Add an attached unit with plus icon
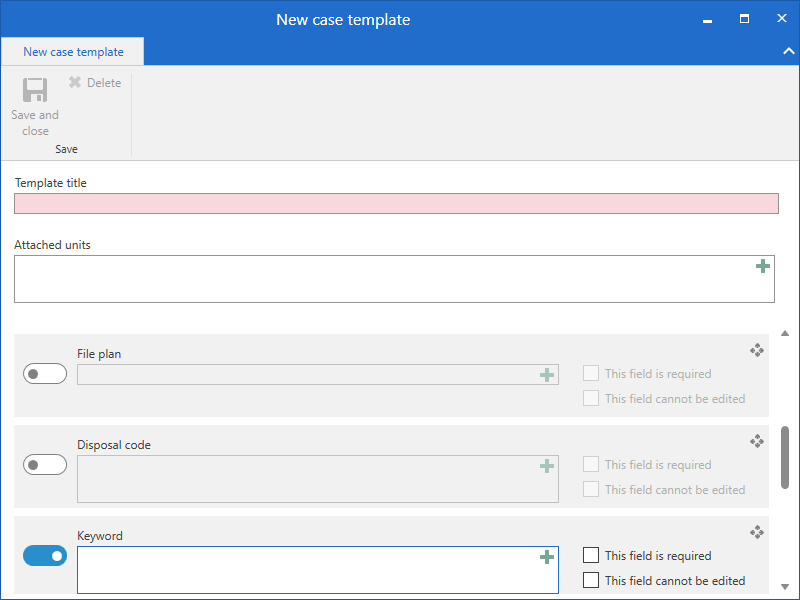The image size is (800, 600). (763, 266)
